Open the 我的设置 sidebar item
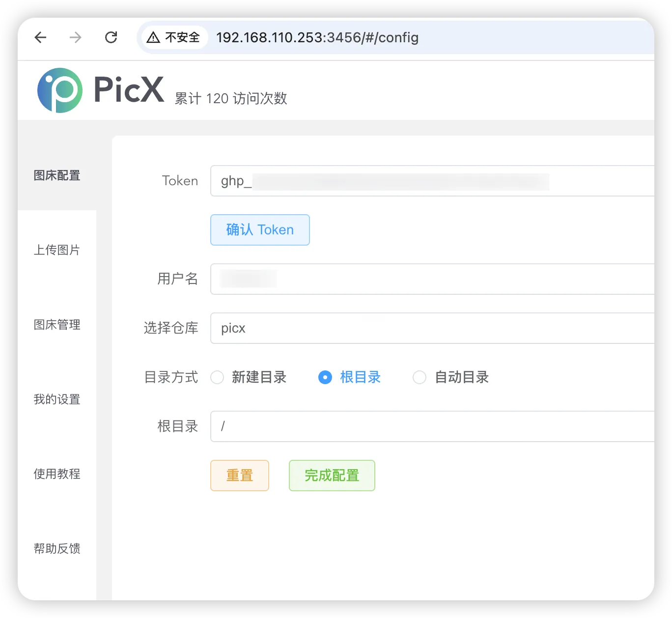 57,399
